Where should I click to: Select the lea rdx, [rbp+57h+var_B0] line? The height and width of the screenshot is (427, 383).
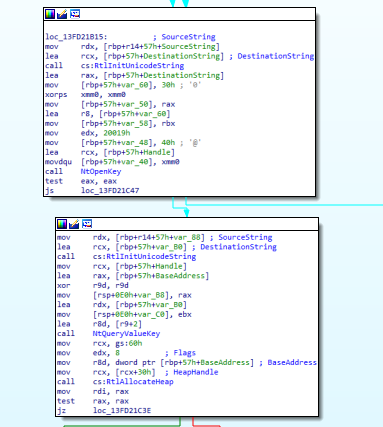coord(122,305)
